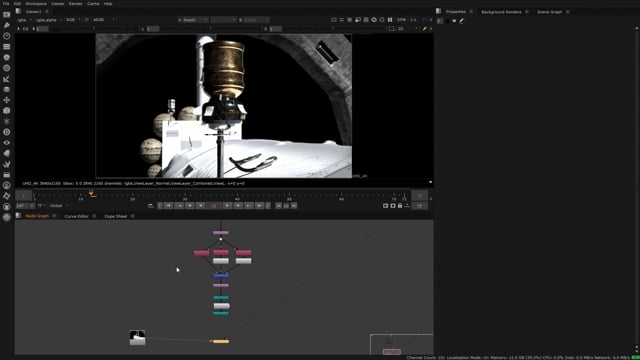The height and width of the screenshot is (360, 640).
Task: Open the rgba channel set dropdown
Action: click(24, 20)
